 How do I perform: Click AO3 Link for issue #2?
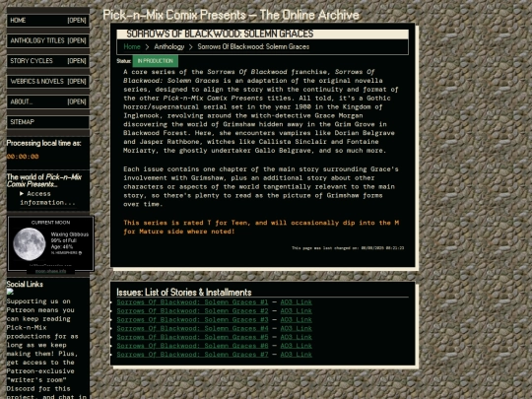[297, 311]
